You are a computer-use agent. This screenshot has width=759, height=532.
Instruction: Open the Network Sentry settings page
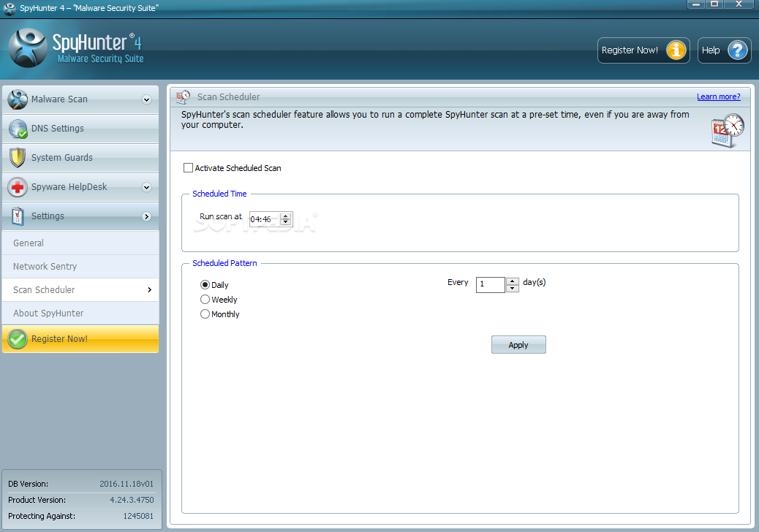80,267
